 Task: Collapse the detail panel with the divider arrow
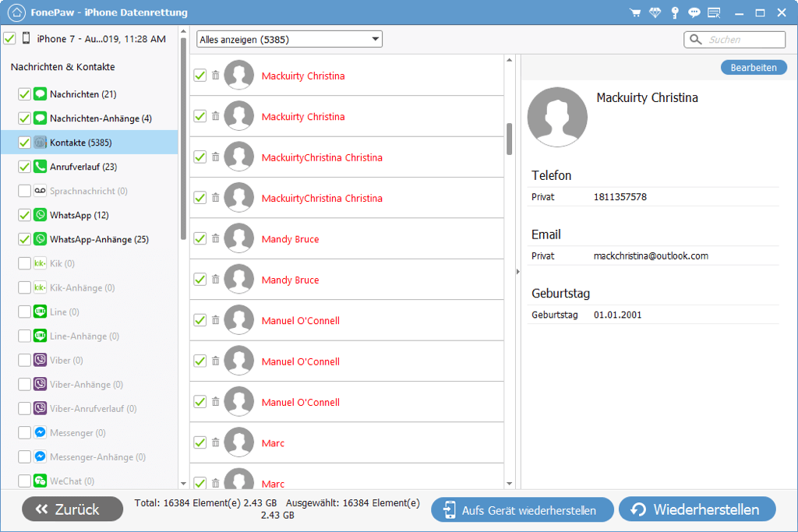(x=517, y=271)
